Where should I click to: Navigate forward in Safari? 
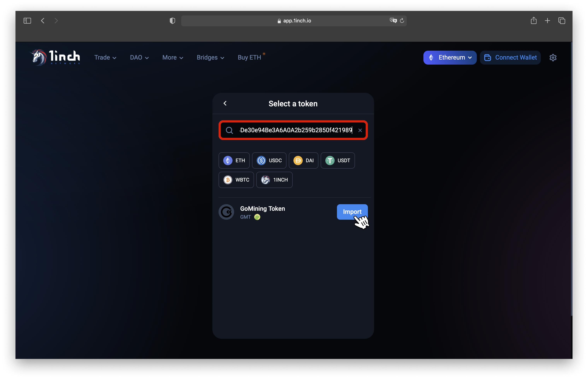pos(56,21)
